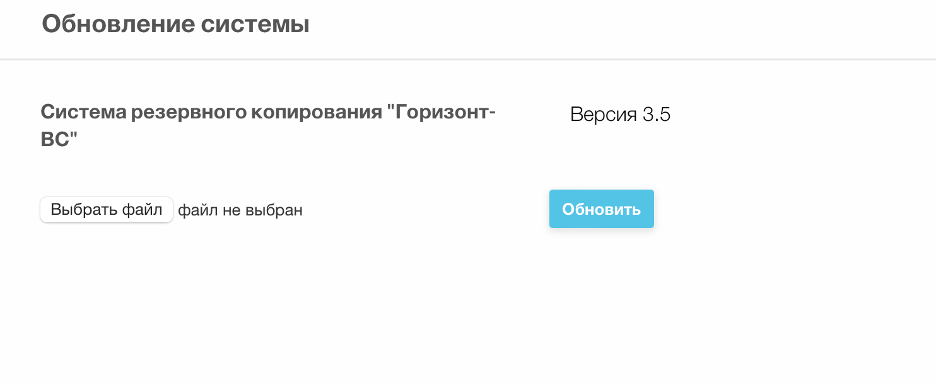Click the number 3.5 in the version
Image resolution: width=936 pixels, height=384 pixels.
coord(657,114)
